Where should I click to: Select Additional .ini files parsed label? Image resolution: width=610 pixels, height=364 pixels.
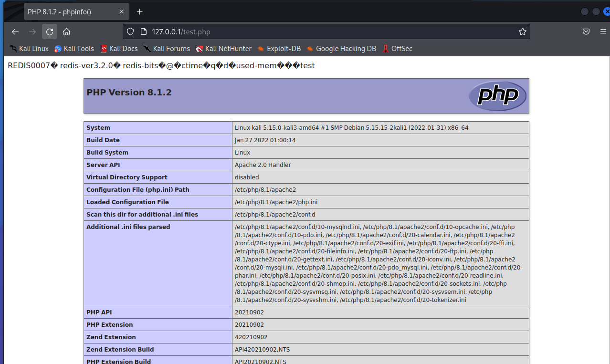[128, 227]
